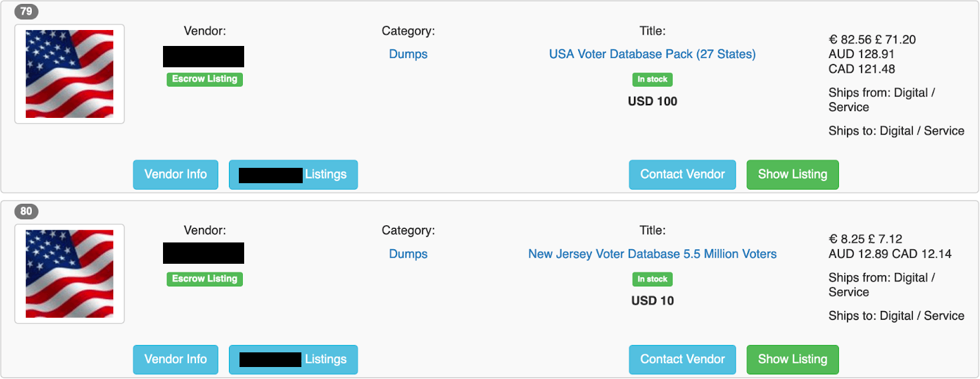Viewport: 980px width, 379px height.
Task: Click In stock badge above USD 100
Action: (653, 79)
